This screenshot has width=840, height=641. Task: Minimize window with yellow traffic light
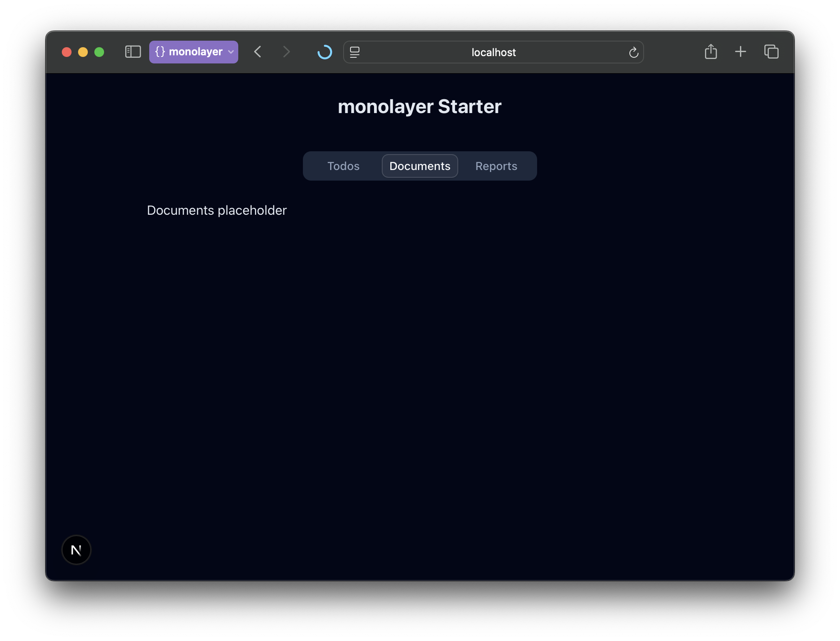83,52
